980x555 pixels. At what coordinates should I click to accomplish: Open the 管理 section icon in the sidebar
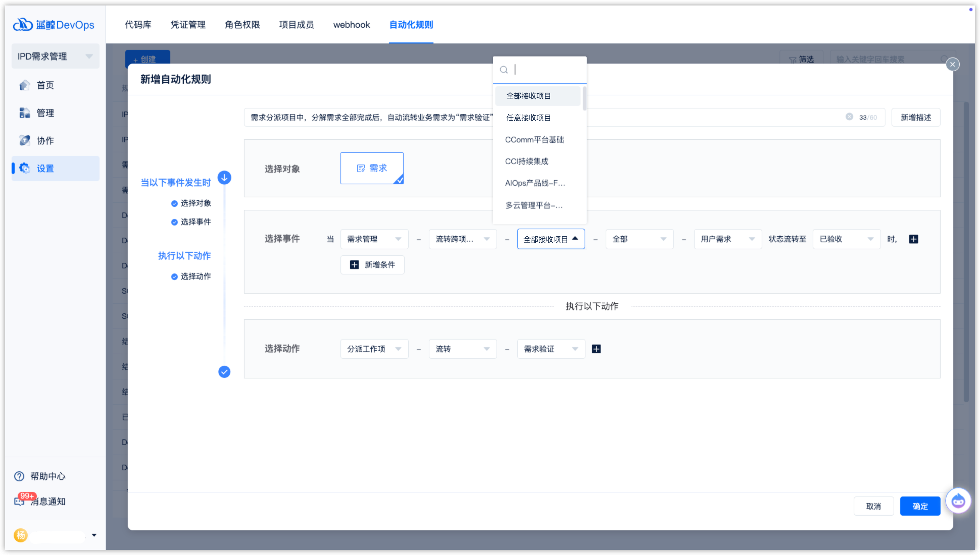[24, 113]
